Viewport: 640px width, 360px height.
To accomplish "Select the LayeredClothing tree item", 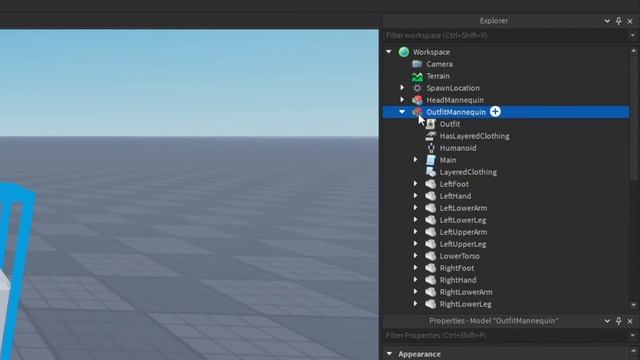I will (x=468, y=172).
